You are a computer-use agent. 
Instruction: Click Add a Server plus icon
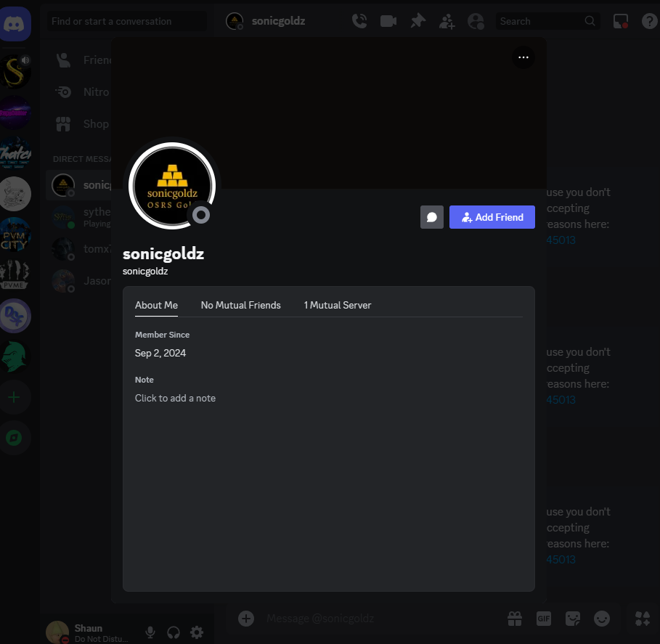coord(15,397)
